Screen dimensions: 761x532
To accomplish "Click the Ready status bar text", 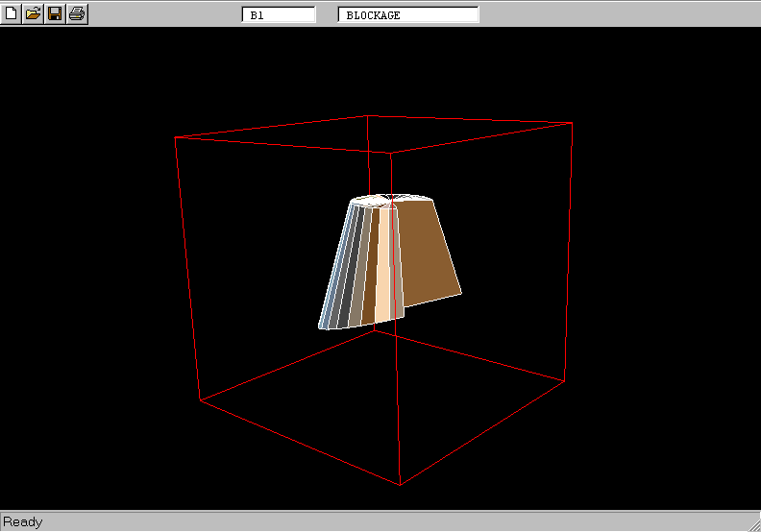I will pyautogui.click(x=23, y=522).
